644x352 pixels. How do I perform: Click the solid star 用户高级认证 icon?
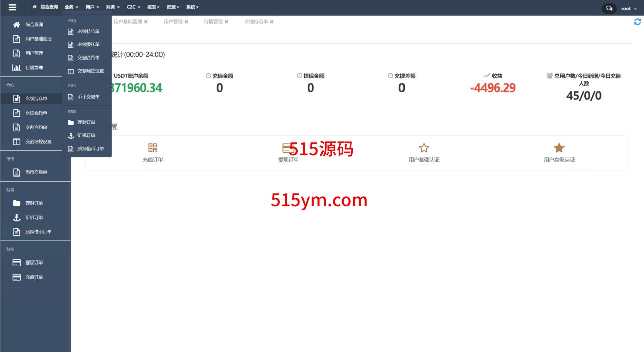[559, 148]
